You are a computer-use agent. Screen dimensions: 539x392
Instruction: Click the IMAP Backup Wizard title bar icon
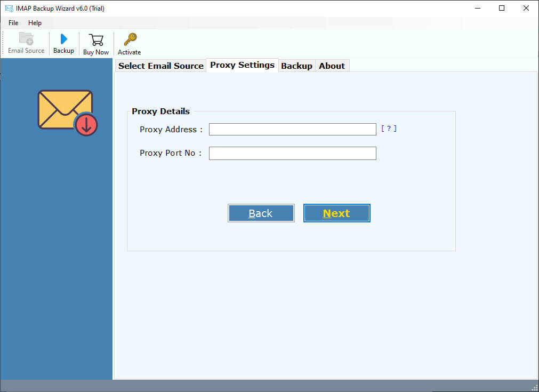pyautogui.click(x=7, y=8)
